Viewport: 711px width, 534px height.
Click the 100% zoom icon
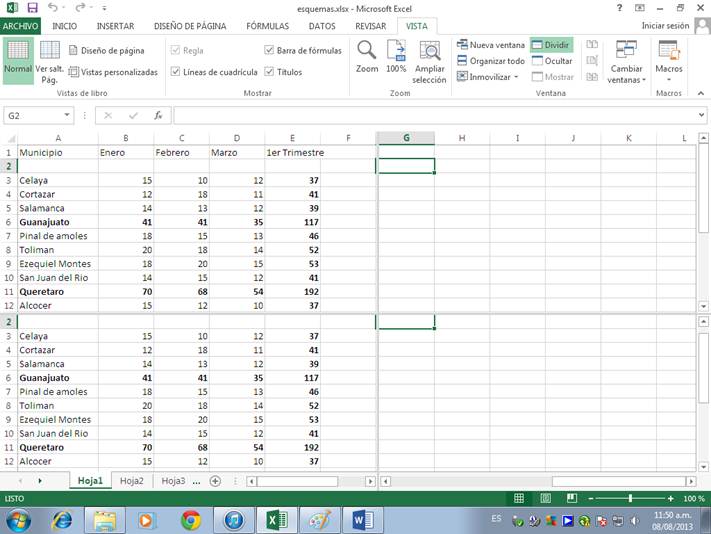point(396,53)
